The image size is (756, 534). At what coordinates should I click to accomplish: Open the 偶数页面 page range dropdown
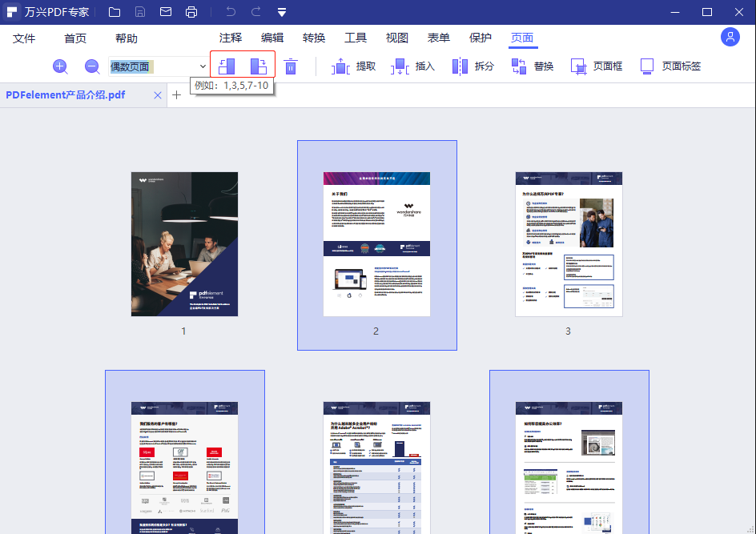(203, 66)
